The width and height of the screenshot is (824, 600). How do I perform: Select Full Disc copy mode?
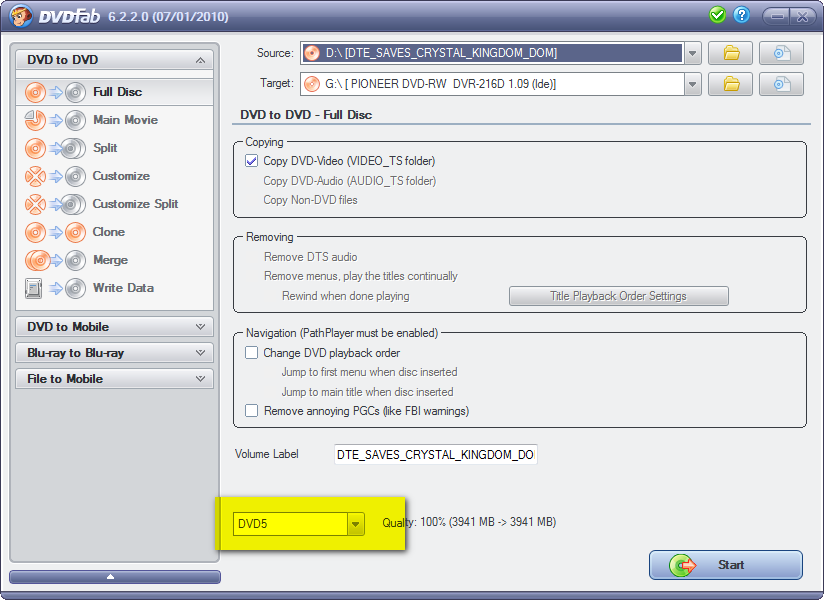[115, 92]
